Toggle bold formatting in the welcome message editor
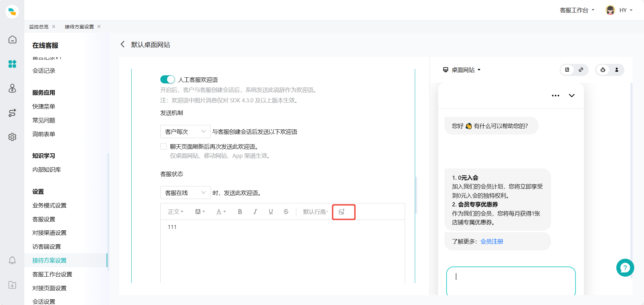Screen dimensions: 644x305 click(x=240, y=211)
